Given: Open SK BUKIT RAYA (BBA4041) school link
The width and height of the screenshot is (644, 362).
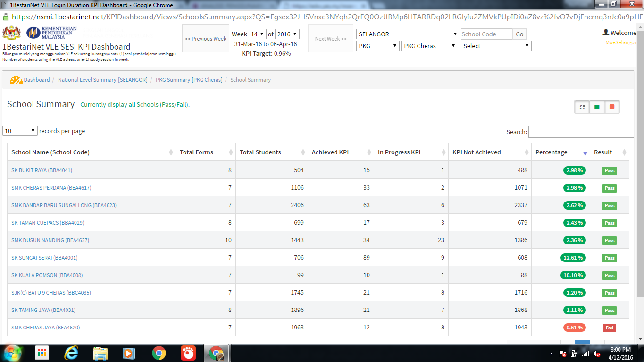Looking at the screenshot, I should [42, 170].
